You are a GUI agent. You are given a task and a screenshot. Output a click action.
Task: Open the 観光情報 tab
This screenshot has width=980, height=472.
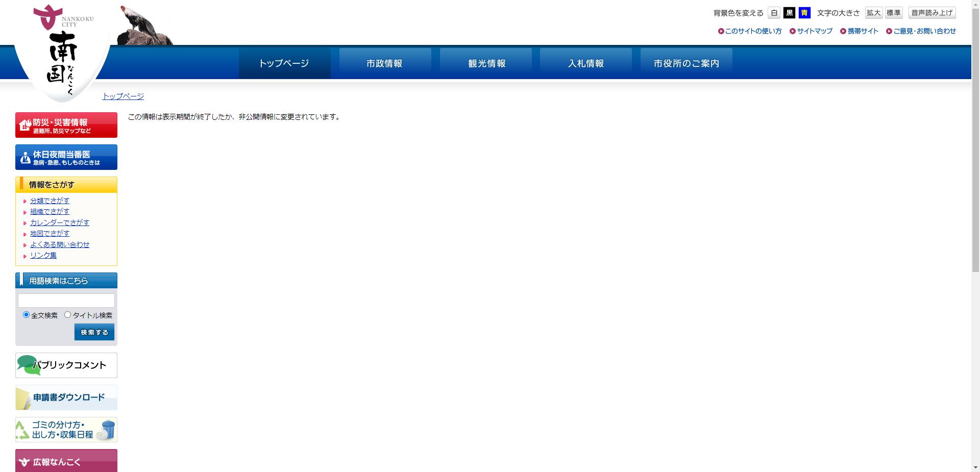tap(486, 63)
